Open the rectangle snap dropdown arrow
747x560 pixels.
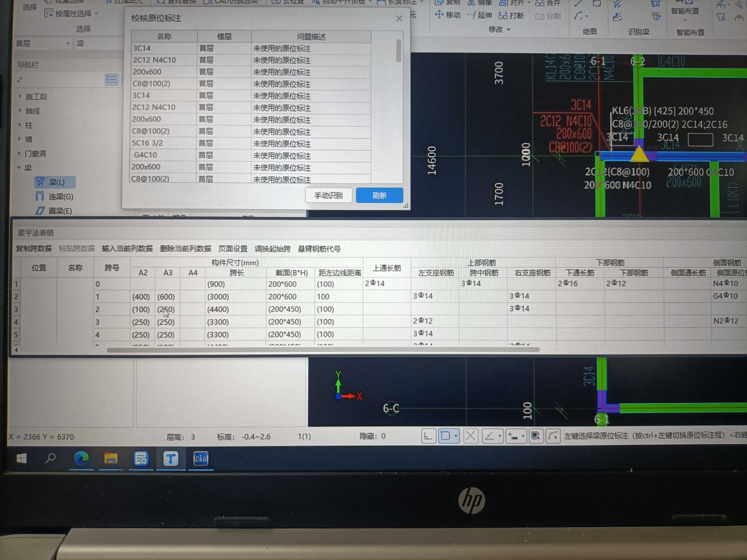[x=456, y=436]
